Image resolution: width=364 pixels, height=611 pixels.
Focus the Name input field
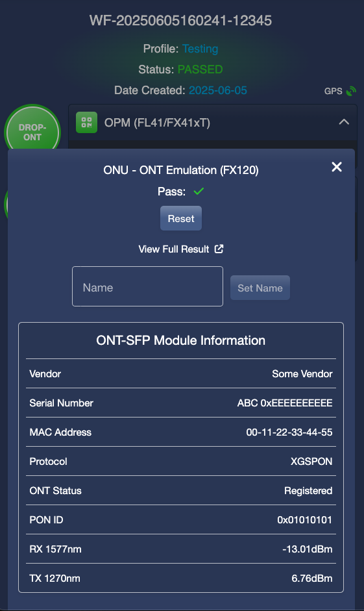click(x=147, y=286)
